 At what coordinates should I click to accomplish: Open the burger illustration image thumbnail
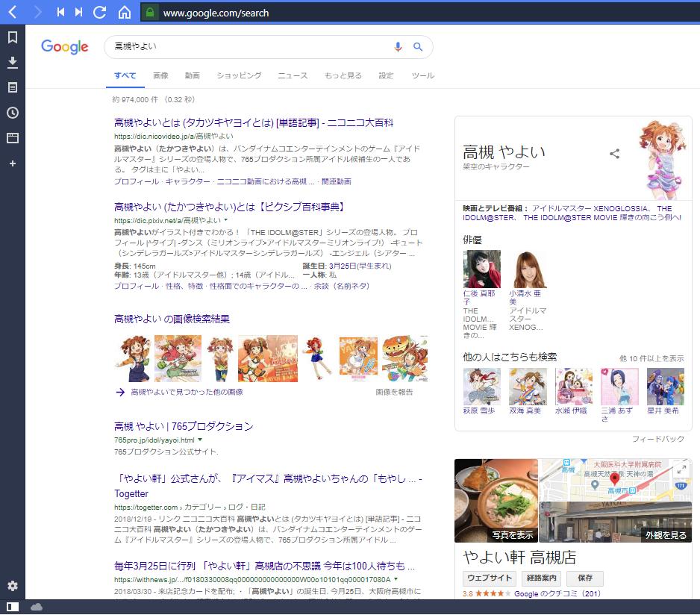tap(404, 359)
